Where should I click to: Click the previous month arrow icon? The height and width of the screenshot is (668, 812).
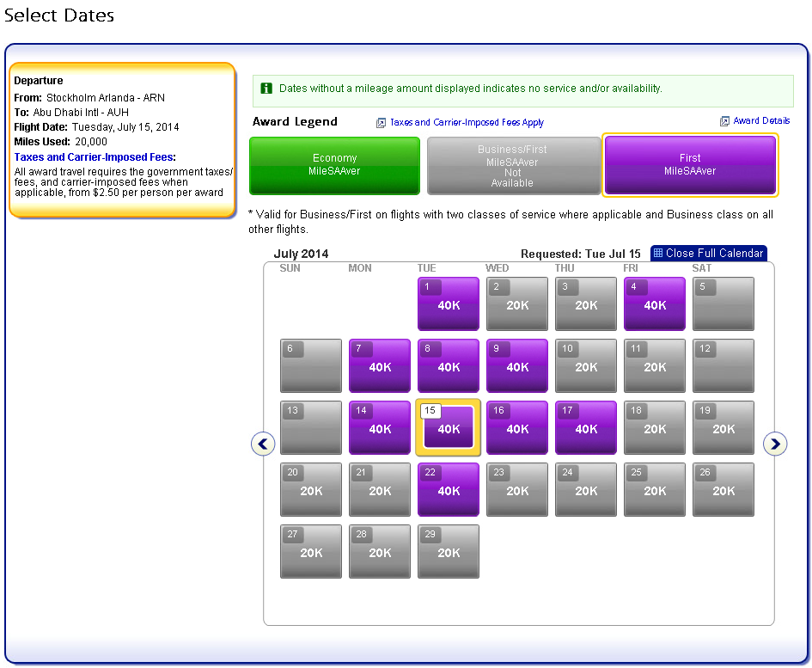(263, 444)
